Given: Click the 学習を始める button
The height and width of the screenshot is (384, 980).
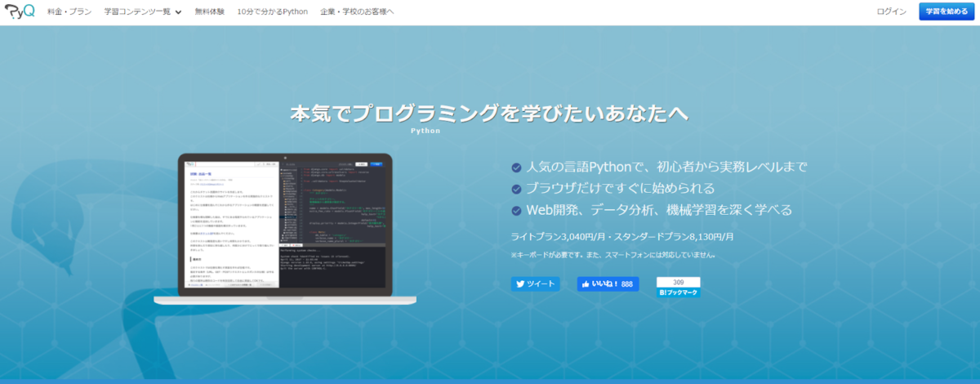Looking at the screenshot, I should point(947,11).
